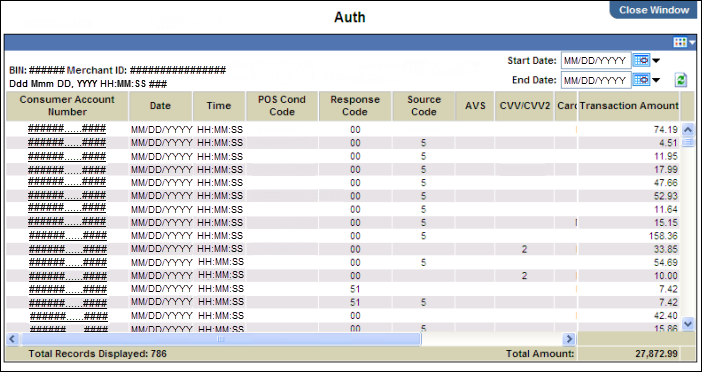Open the End Date calendar picker icon
The image size is (702, 372).
click(x=641, y=80)
